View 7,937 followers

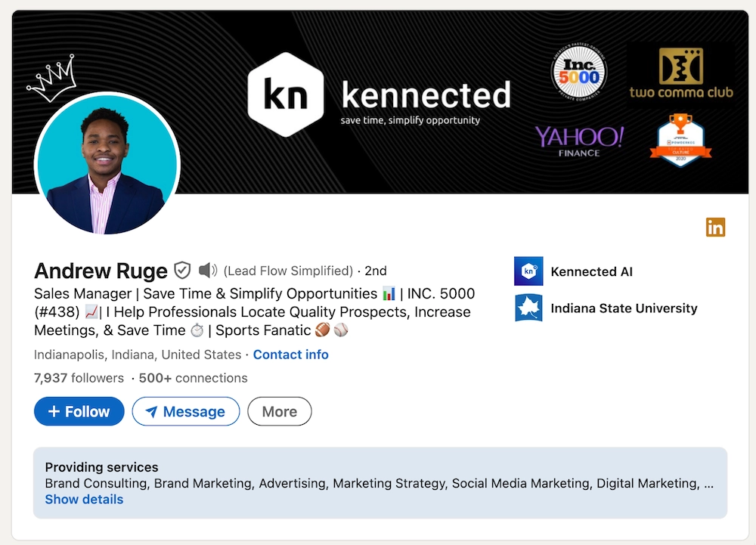[x=79, y=377]
